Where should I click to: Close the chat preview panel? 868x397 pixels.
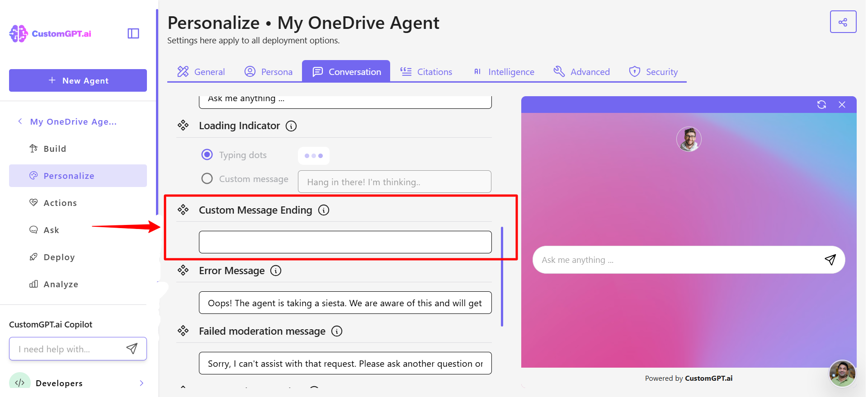pos(842,104)
